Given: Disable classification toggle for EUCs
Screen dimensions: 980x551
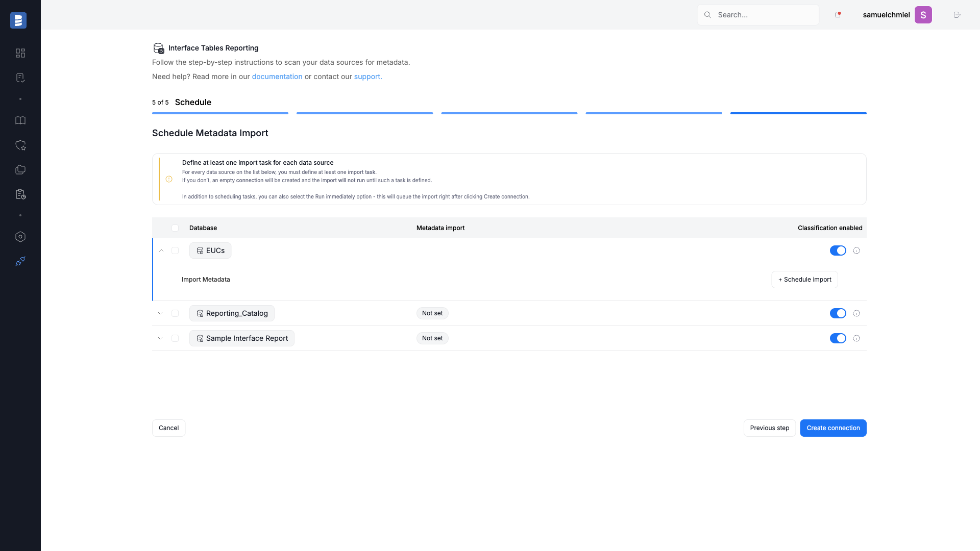Looking at the screenshot, I should (838, 251).
